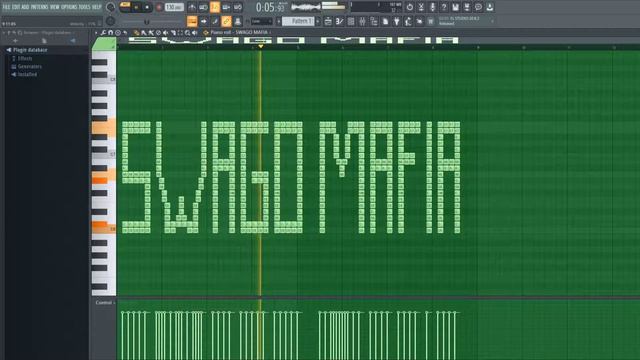Open the Playlist window
This screenshot has width=640, height=360.
tap(328, 21)
